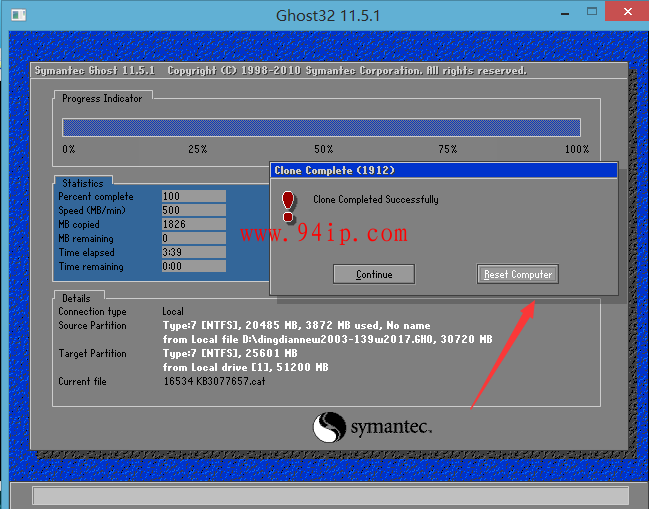Screen dimensions: 649x509
Task: Click the Time remaining value 0:00
Action: [194, 266]
